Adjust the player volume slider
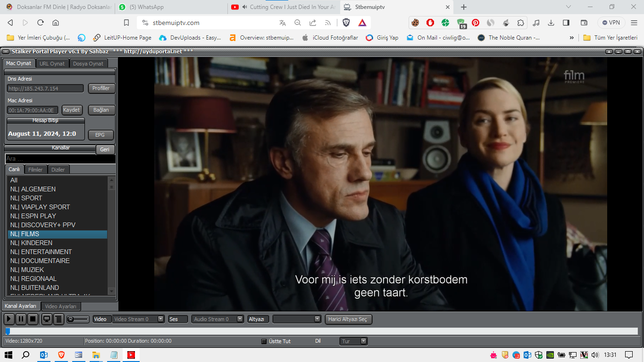This screenshot has width=644, height=362. [x=78, y=319]
